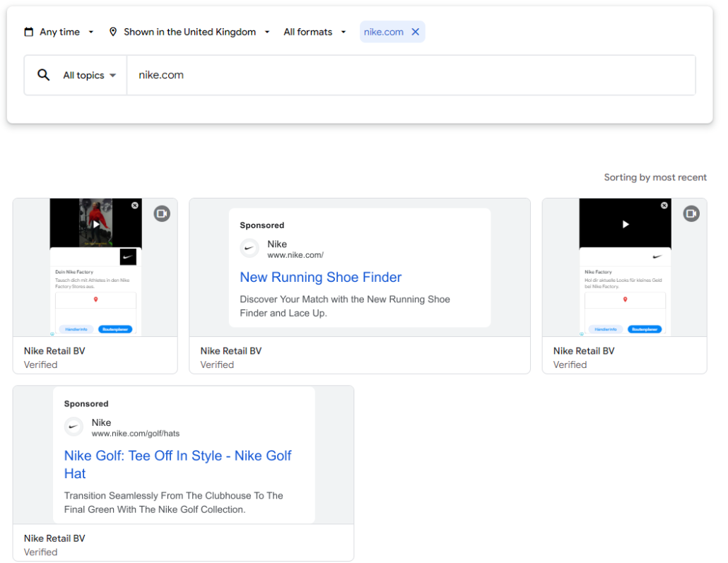The height and width of the screenshot is (563, 728).
Task: Click the search magnifier icon
Action: 44,75
